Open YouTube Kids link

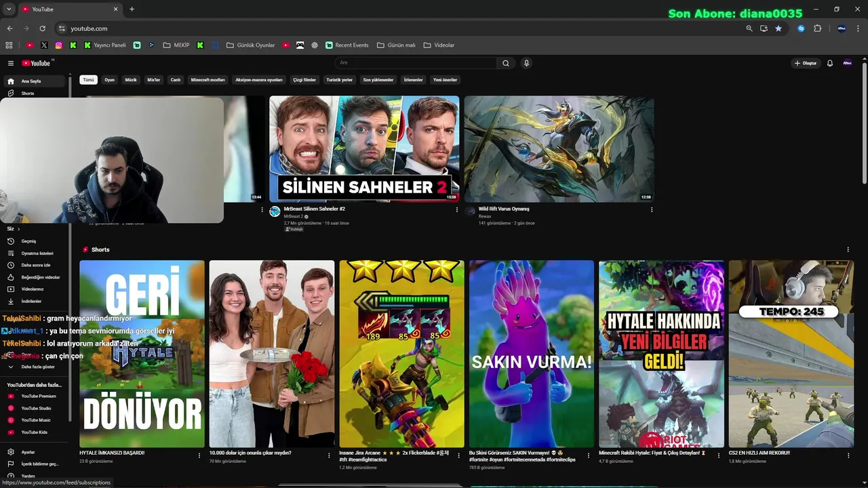tap(36, 432)
